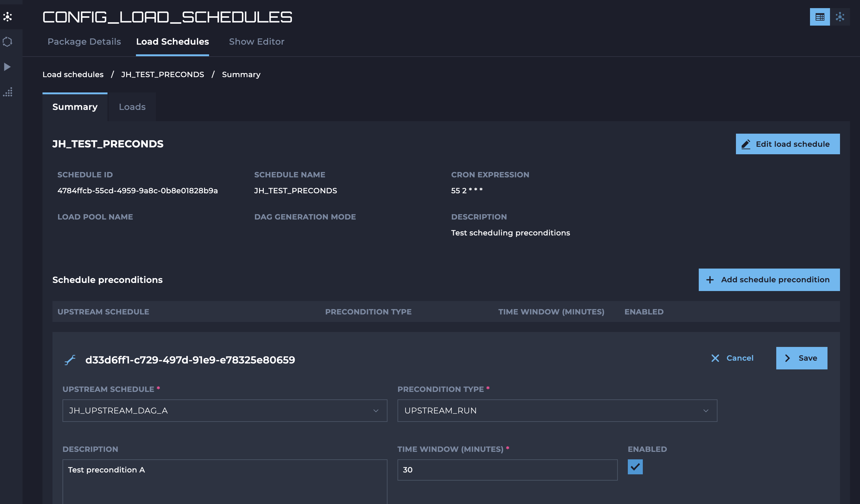
Task: Save the precondition changes
Action: [801, 358]
